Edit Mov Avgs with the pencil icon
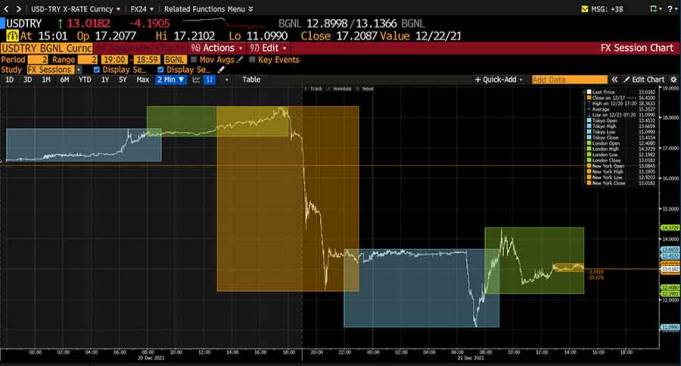681x366 pixels. tap(240, 59)
